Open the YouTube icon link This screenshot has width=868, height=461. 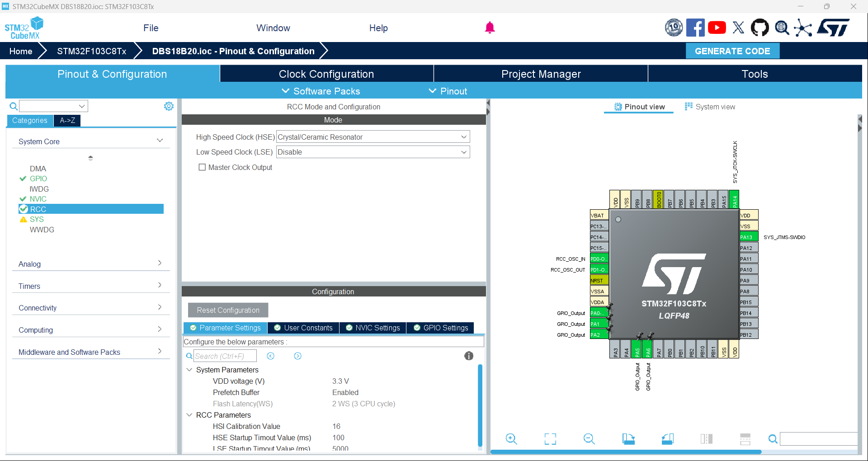pos(717,28)
